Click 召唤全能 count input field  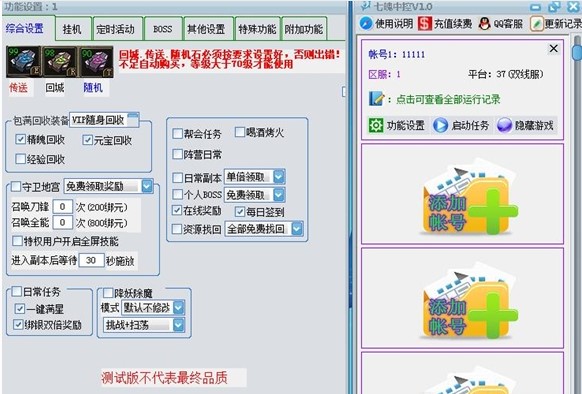click(x=62, y=222)
